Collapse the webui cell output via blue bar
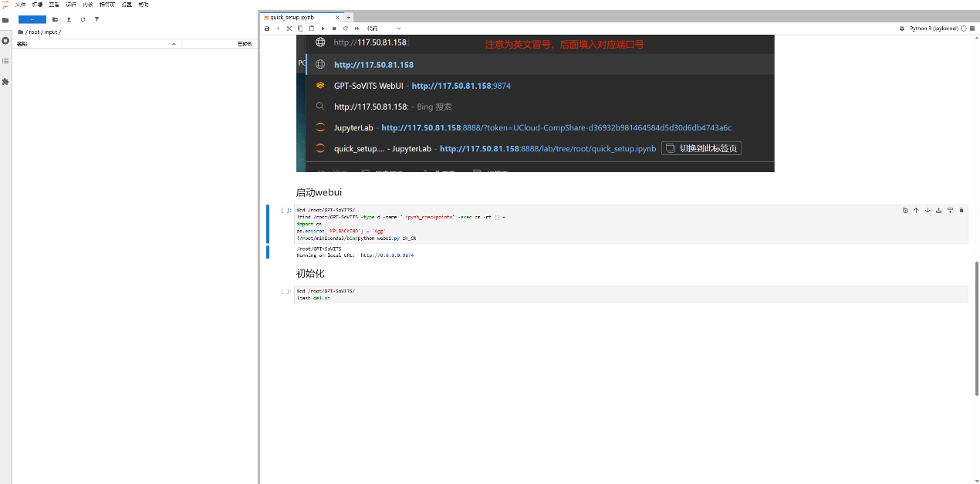Image resolution: width=980 pixels, height=484 pixels. (268, 252)
